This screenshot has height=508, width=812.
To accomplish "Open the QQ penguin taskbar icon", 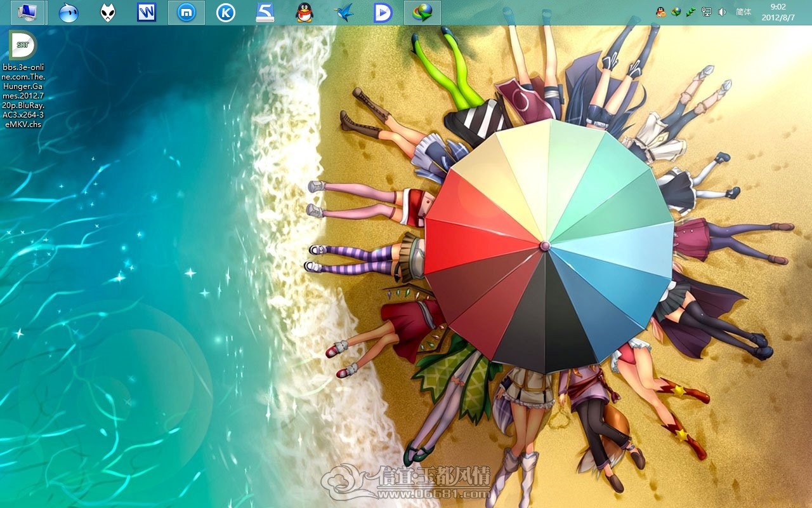I will [x=304, y=12].
